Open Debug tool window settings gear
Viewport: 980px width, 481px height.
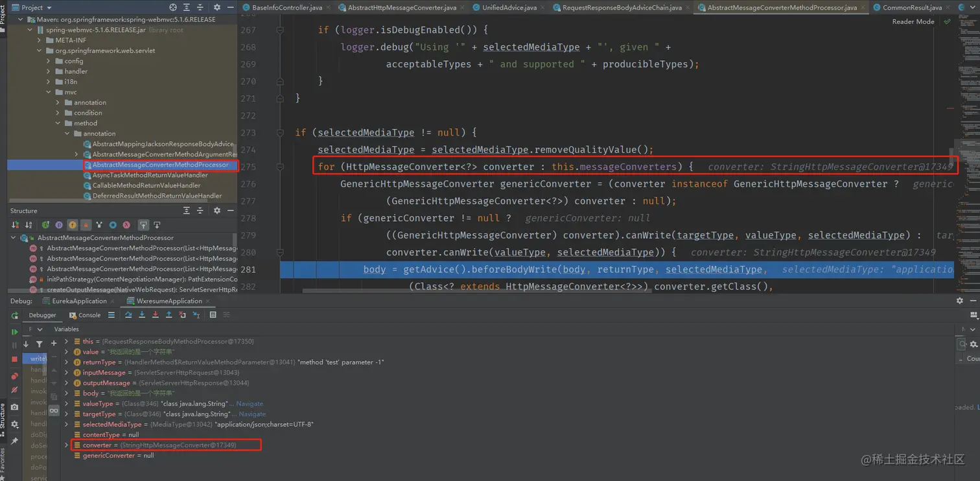(x=960, y=301)
